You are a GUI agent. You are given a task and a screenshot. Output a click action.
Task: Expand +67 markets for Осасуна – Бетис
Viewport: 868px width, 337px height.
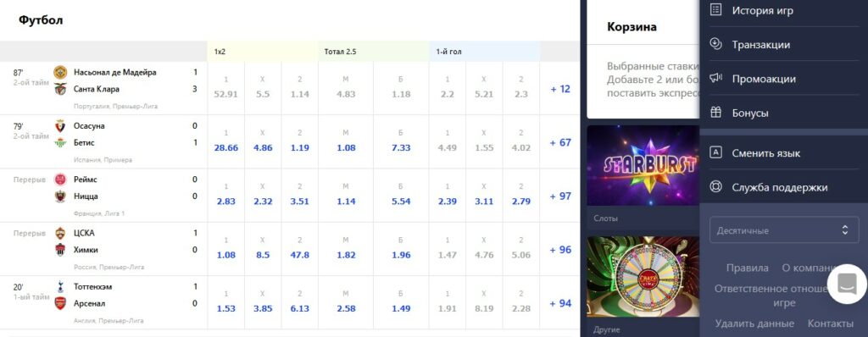[x=560, y=142]
